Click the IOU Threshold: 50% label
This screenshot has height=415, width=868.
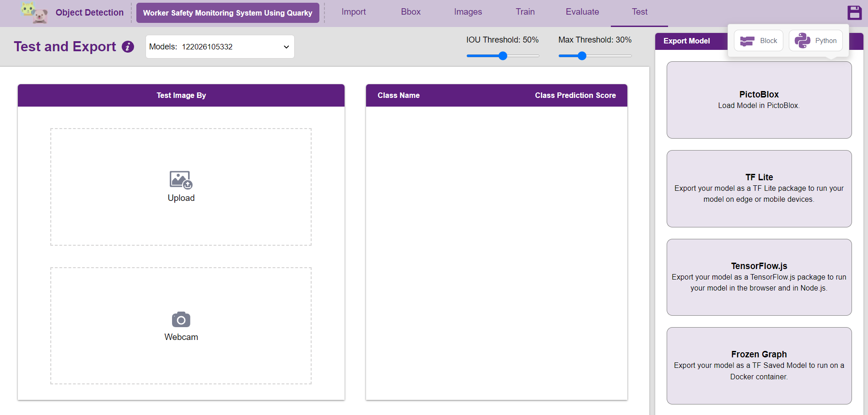502,40
